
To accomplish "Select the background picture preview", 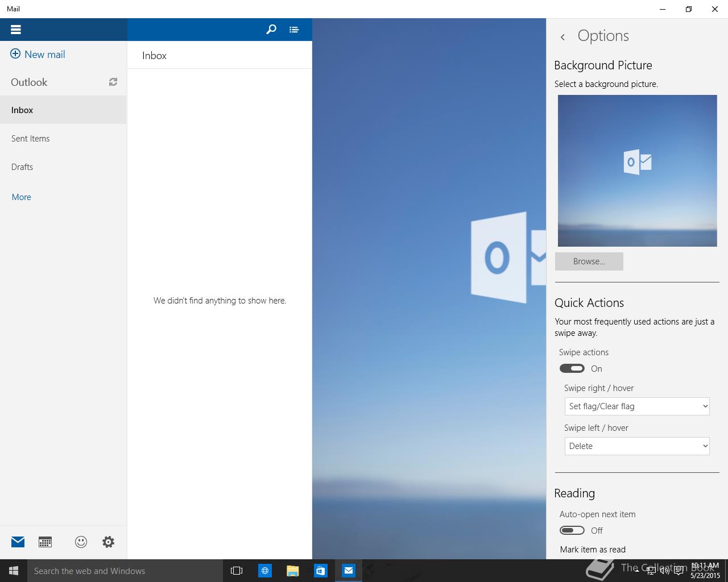I will [637, 171].
